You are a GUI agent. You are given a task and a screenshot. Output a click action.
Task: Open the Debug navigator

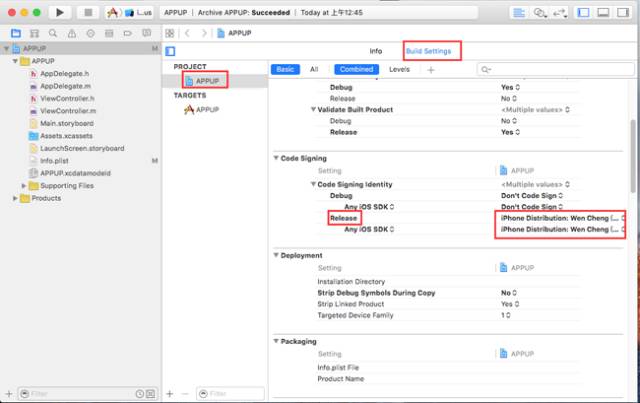point(109,33)
